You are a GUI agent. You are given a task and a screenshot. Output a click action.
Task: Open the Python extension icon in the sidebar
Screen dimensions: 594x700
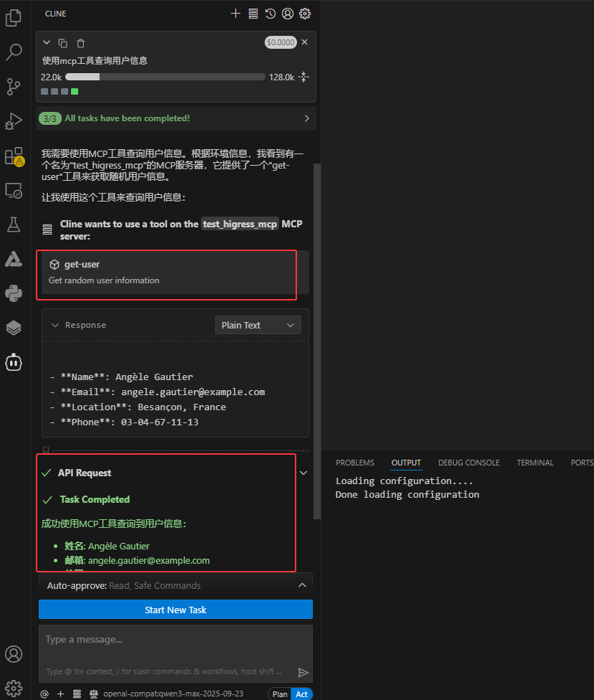point(14,293)
